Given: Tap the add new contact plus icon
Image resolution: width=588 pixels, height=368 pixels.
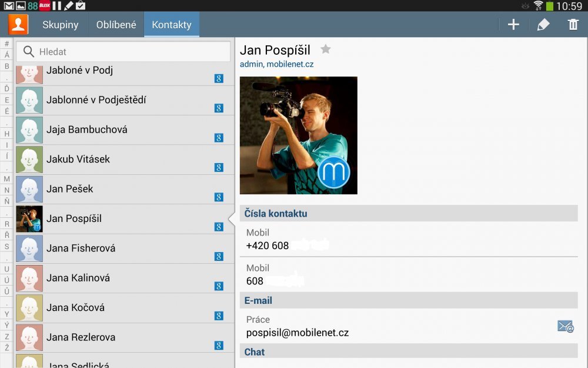Looking at the screenshot, I should [x=513, y=25].
